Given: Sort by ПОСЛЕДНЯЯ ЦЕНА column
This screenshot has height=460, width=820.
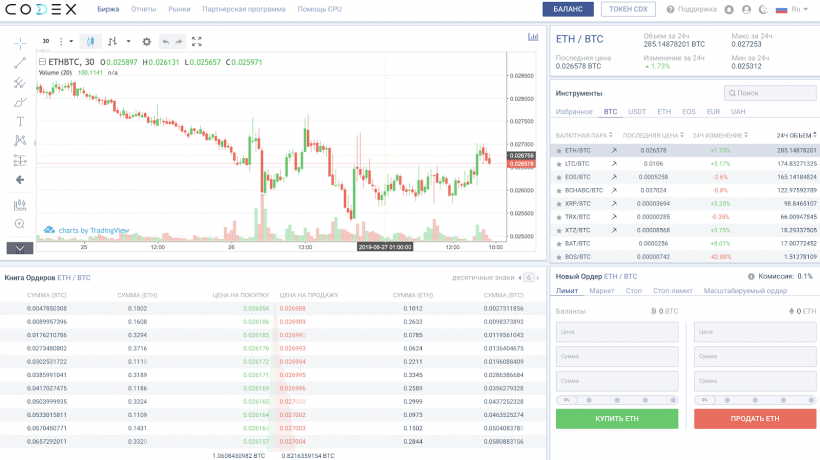Looking at the screenshot, I should (x=653, y=135).
